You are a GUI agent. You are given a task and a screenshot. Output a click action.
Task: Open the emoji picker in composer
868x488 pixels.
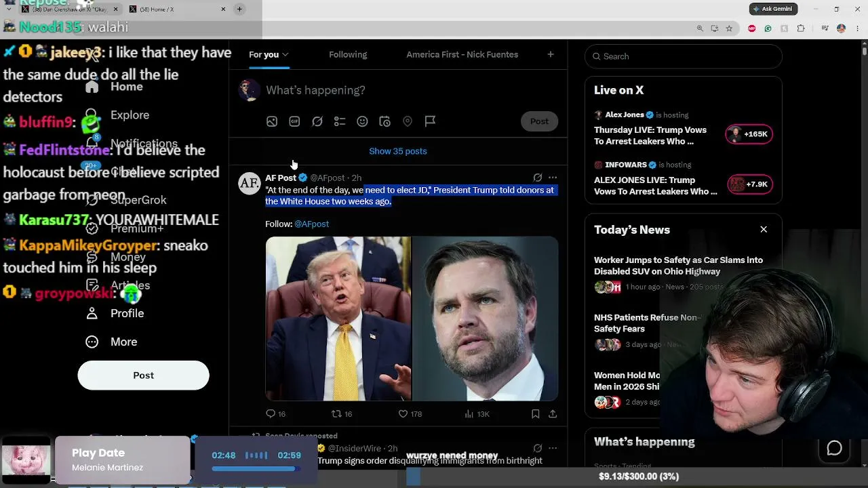(362, 121)
